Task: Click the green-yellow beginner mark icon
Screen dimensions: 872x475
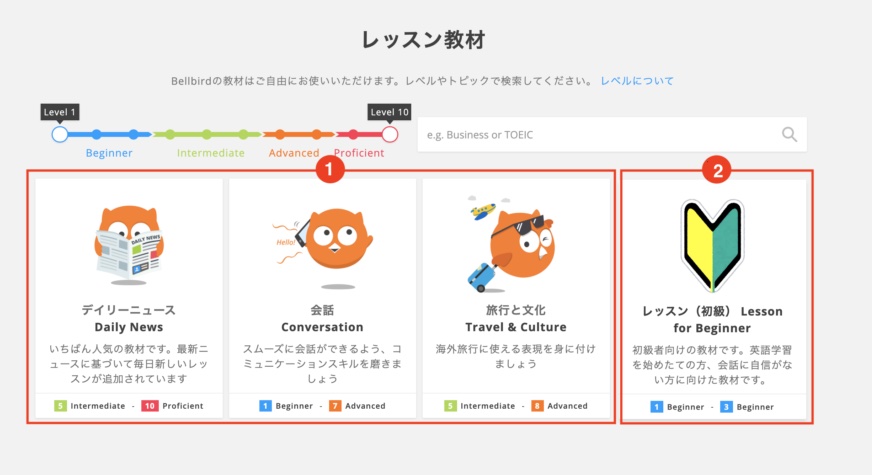Action: pyautogui.click(x=713, y=246)
